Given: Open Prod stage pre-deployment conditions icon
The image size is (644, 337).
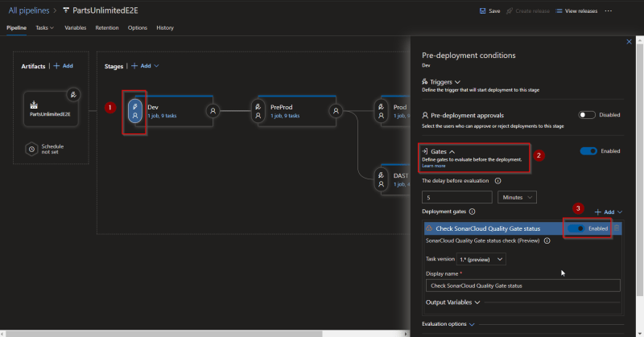Looking at the screenshot, I should coord(381,111).
